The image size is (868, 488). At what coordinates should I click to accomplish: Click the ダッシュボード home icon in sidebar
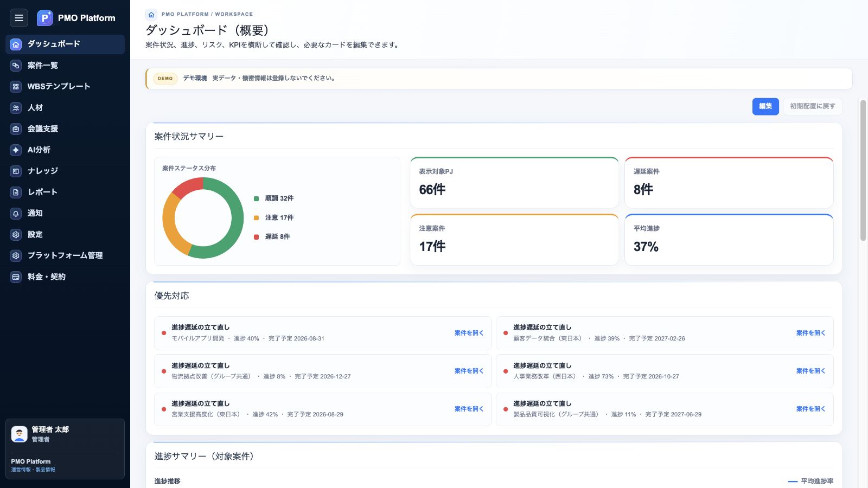(x=16, y=44)
